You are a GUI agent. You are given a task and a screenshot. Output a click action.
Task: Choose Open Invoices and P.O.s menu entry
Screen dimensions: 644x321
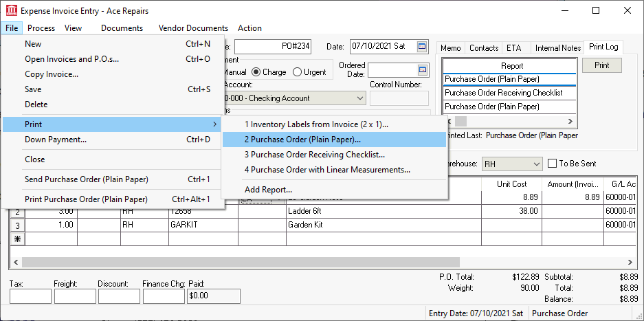113,59
